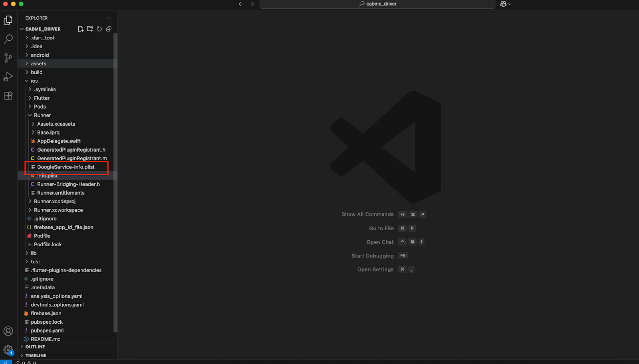This screenshot has width=639, height=364.
Task: Open the Accounts icon in activity bar
Action: click(x=8, y=331)
